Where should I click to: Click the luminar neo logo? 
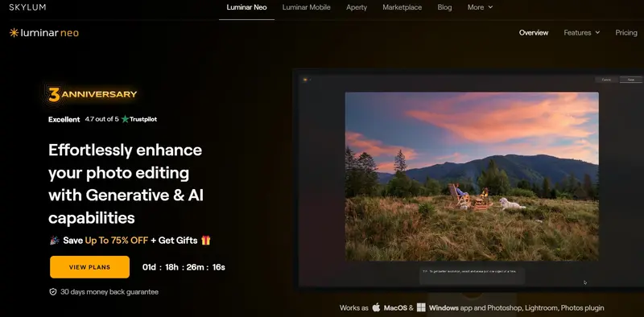click(44, 33)
